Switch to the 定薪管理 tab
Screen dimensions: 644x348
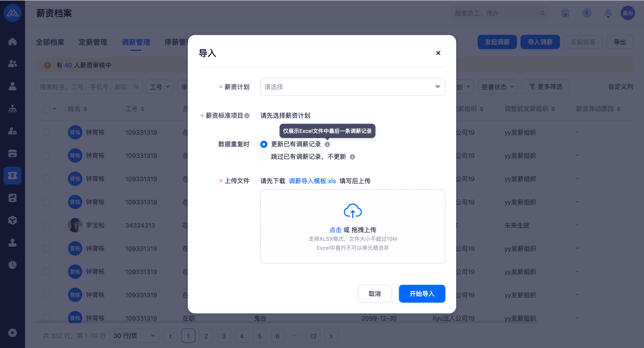(x=93, y=42)
